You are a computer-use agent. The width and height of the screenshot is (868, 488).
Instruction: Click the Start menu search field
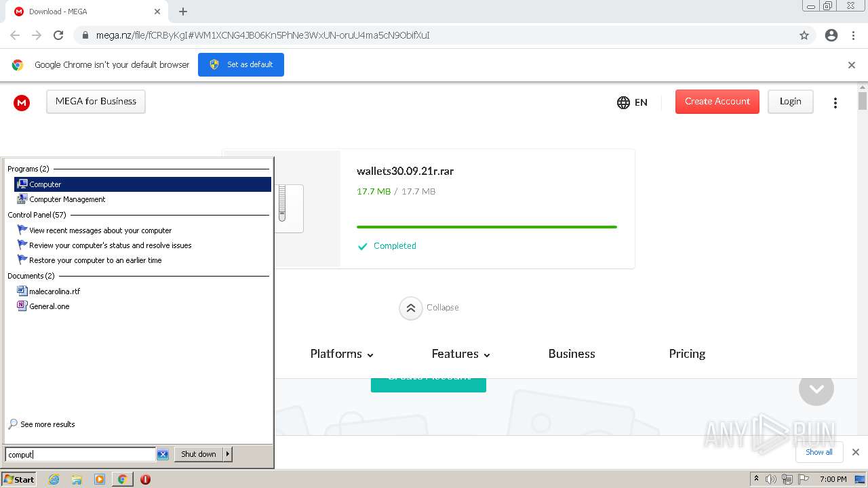pos(81,454)
